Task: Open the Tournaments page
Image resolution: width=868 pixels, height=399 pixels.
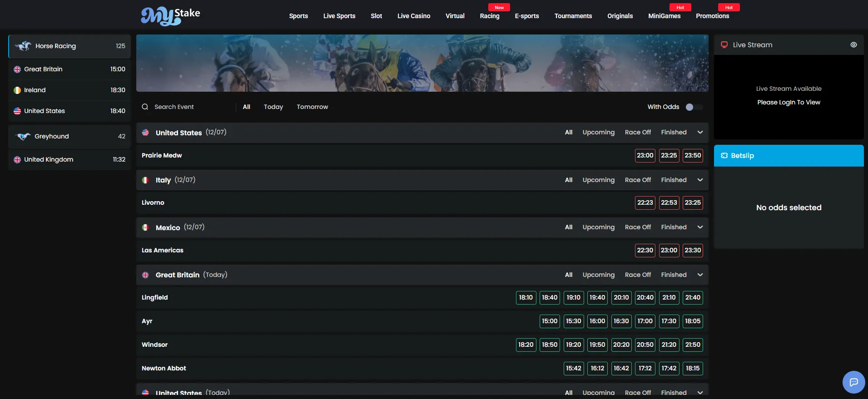Action: tap(573, 16)
